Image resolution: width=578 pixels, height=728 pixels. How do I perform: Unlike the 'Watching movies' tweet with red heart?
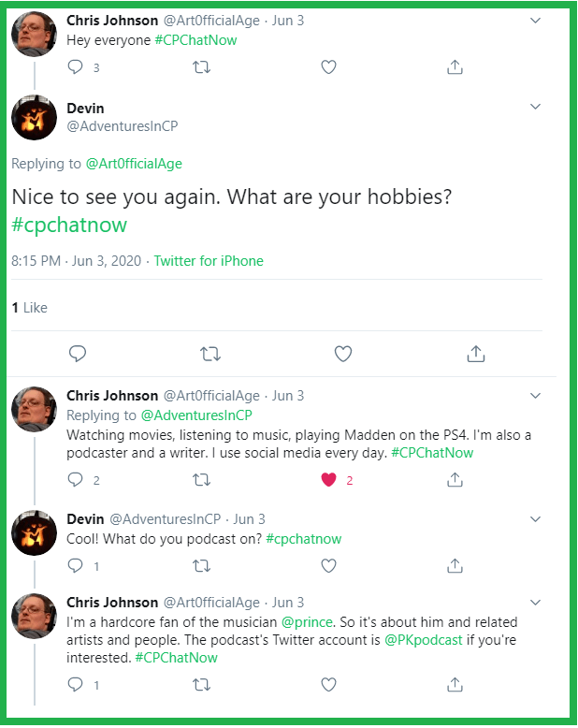[328, 480]
